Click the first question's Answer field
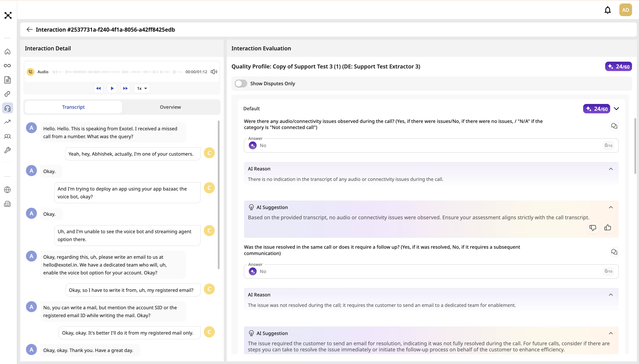 pyautogui.click(x=431, y=146)
